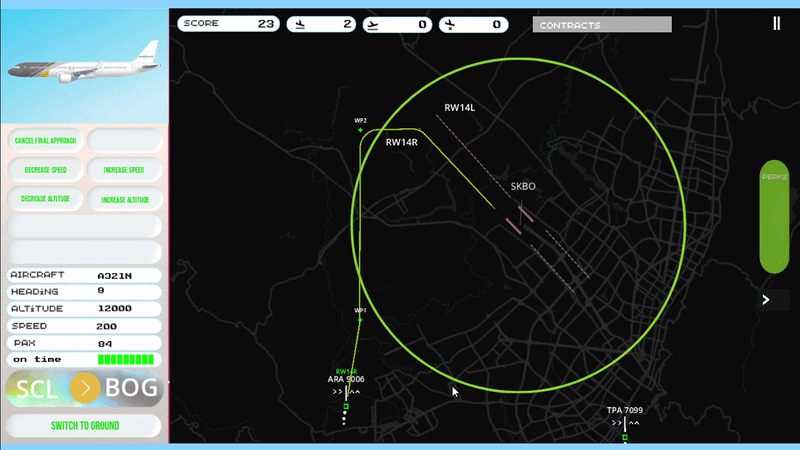Click the SKBO airport label
Image resolution: width=800 pixels, height=450 pixels.
tap(523, 186)
